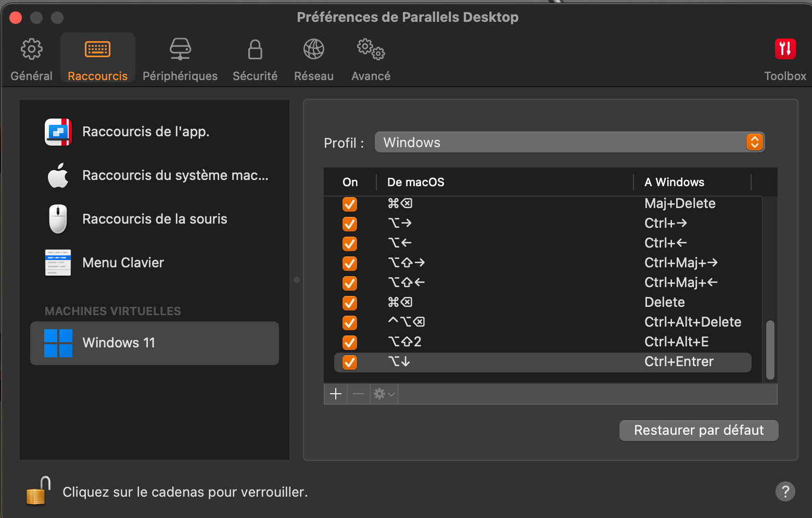Select the Ctrl+Entrer text cell
The image size is (812, 518).
point(679,361)
